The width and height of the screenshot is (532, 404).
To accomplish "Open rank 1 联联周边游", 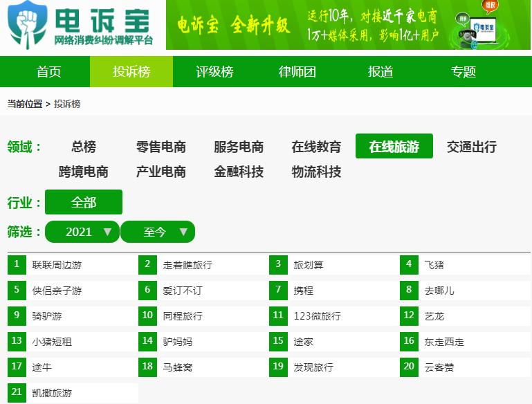I will tap(73, 265).
